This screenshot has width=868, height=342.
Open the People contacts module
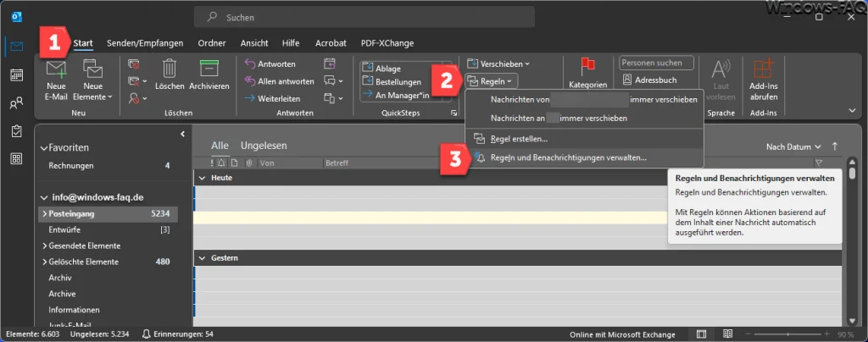[x=16, y=102]
